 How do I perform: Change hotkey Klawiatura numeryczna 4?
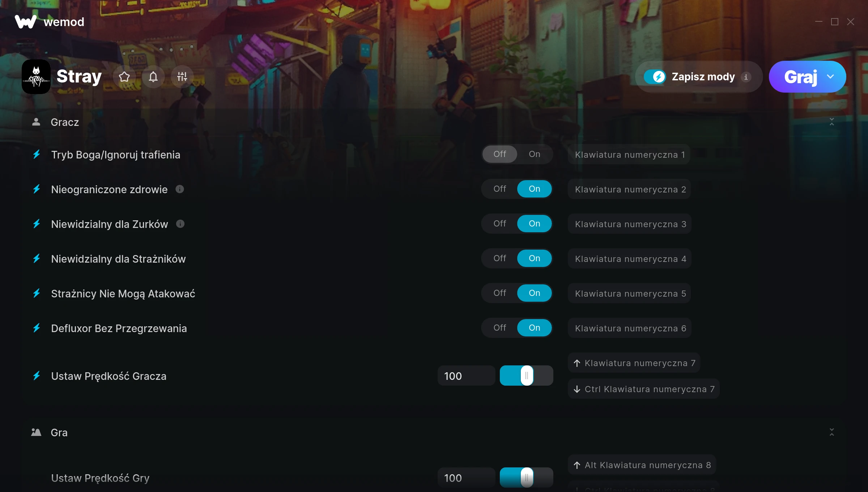click(630, 259)
